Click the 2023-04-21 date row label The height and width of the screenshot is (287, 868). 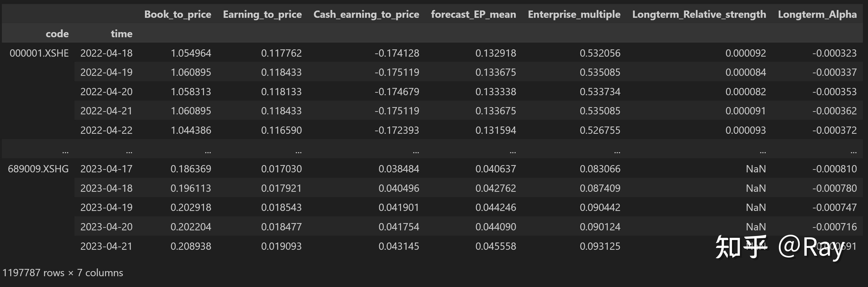[x=106, y=246]
